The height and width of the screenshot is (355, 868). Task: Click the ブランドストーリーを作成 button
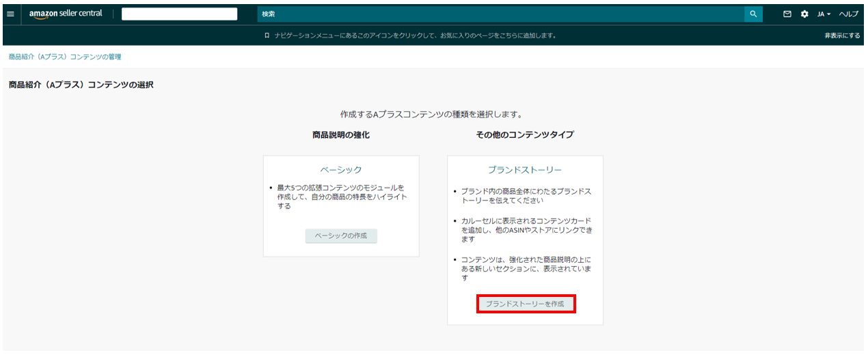click(526, 304)
